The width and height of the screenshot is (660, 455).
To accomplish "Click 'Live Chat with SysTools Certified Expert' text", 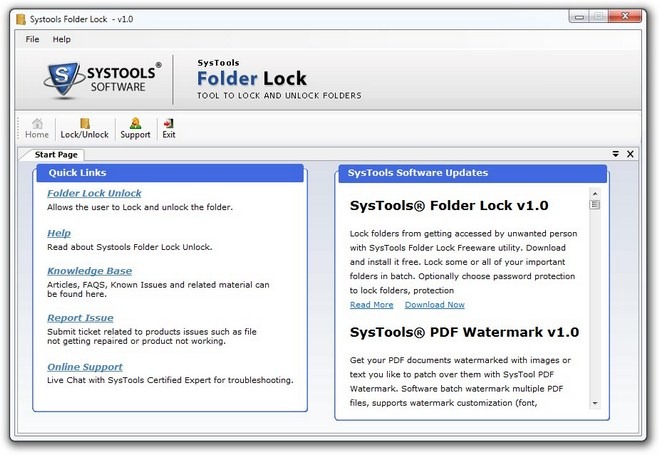I will (130, 380).
